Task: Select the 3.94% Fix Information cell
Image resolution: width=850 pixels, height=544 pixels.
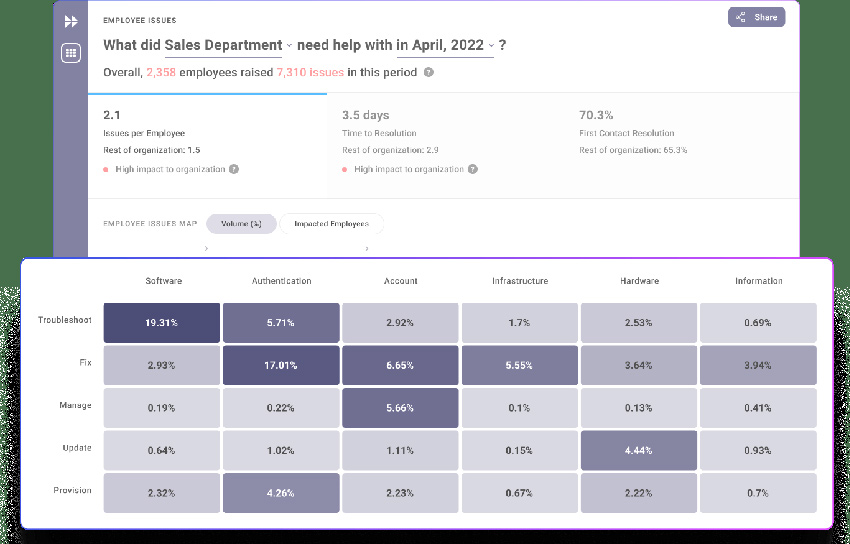Action: click(758, 365)
